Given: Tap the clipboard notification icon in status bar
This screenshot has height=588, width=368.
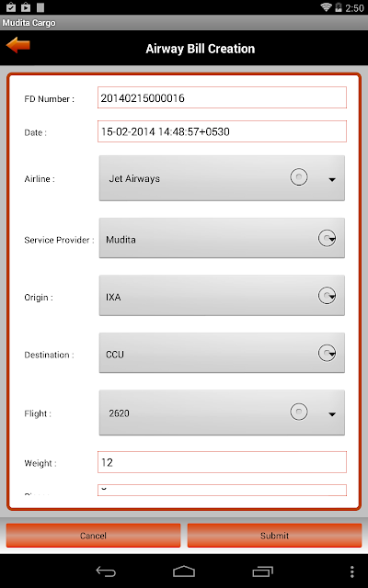Looking at the screenshot, I should (11, 7).
